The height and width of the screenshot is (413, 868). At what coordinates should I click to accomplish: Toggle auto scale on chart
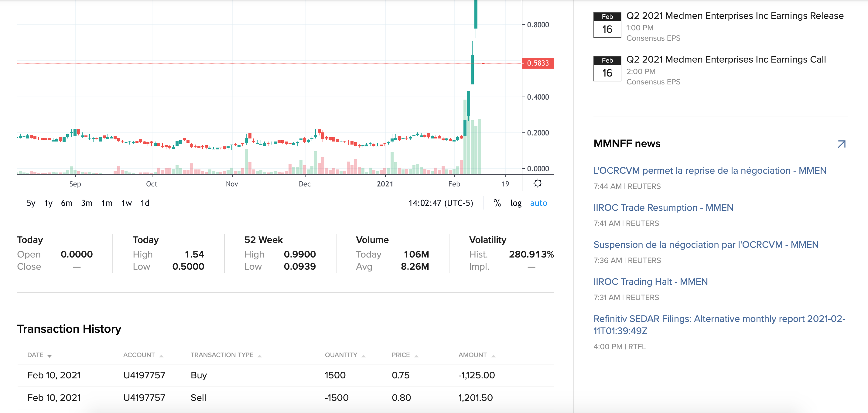point(538,203)
